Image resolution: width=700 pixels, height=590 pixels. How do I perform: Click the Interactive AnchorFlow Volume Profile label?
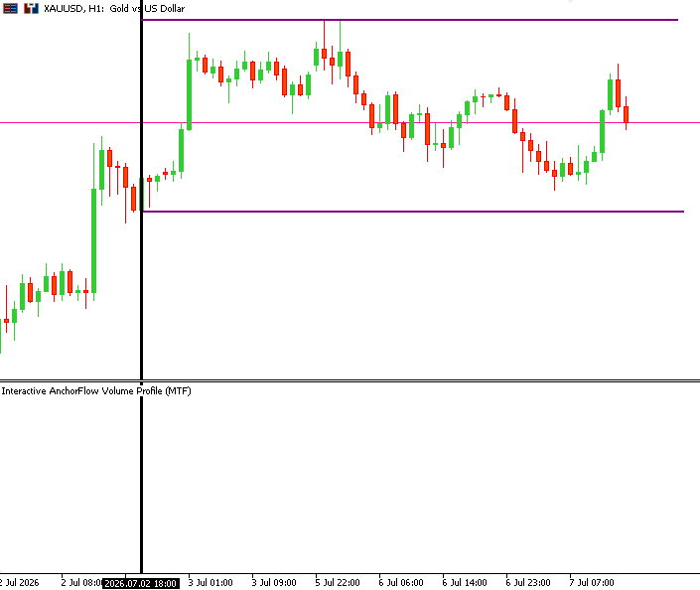pos(96,391)
